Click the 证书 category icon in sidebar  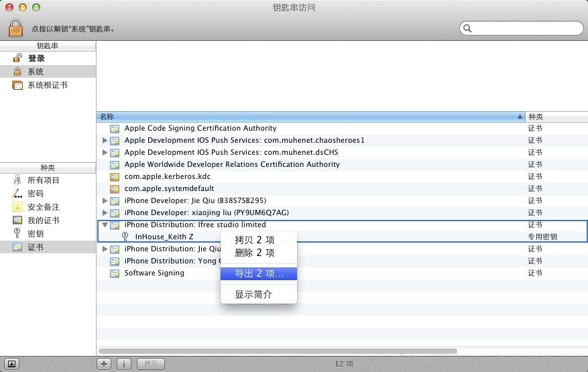coord(17,247)
